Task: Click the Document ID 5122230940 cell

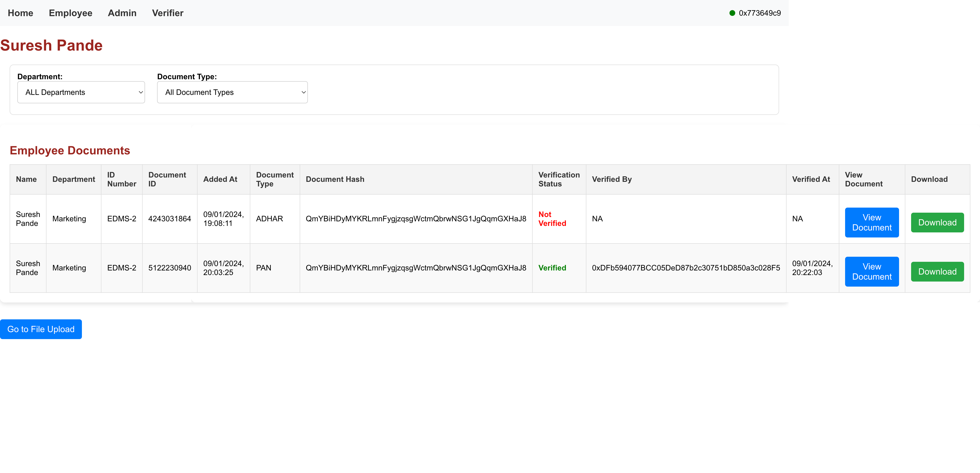Action: coord(170,268)
